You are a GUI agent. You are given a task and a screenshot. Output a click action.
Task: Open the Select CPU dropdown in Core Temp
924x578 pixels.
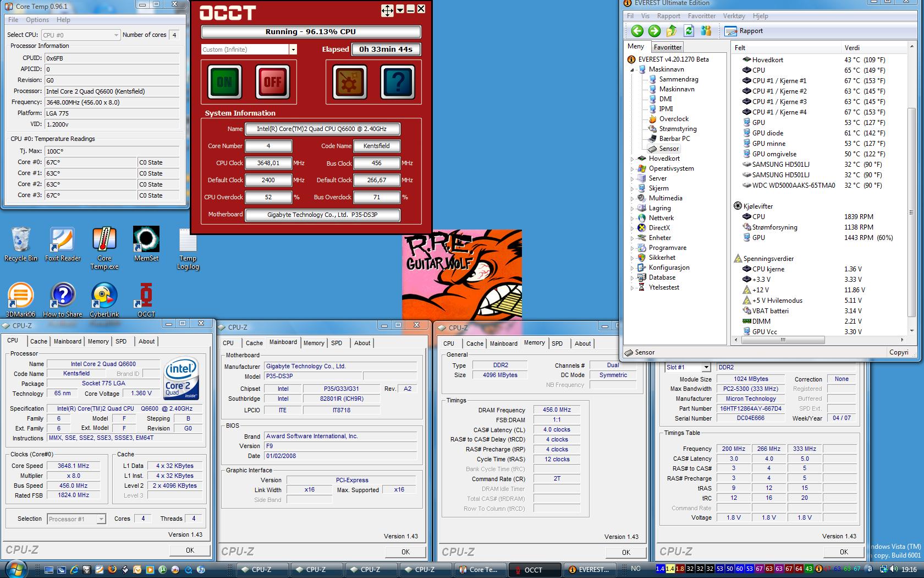[116, 35]
